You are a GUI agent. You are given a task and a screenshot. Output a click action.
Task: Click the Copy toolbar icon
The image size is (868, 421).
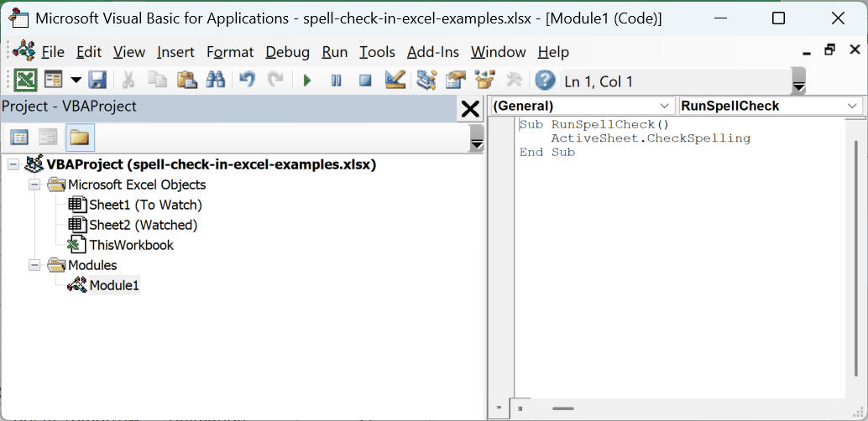[x=158, y=81]
